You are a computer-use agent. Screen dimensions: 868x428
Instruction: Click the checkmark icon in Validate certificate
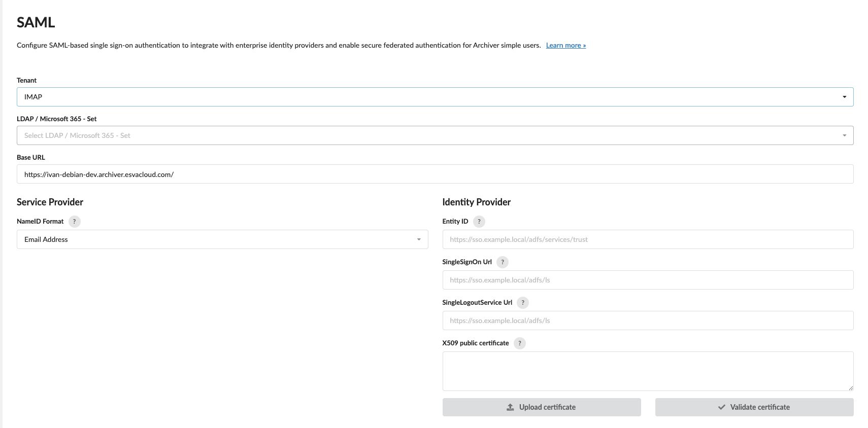[x=721, y=407]
